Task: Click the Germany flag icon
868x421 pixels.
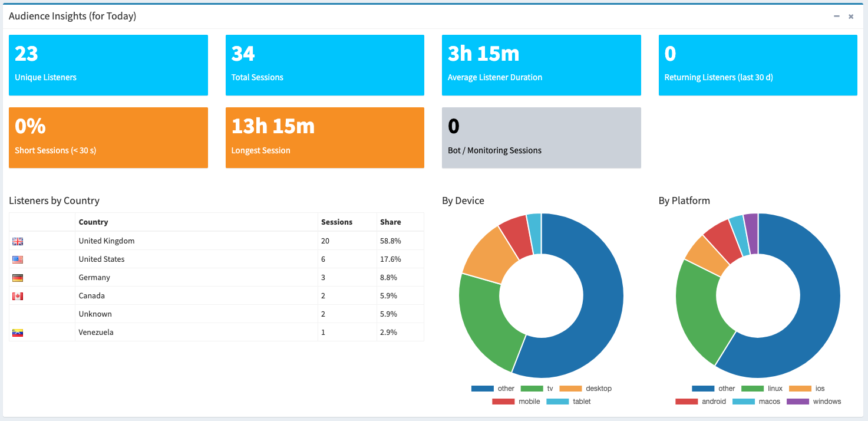Action: pyautogui.click(x=18, y=278)
